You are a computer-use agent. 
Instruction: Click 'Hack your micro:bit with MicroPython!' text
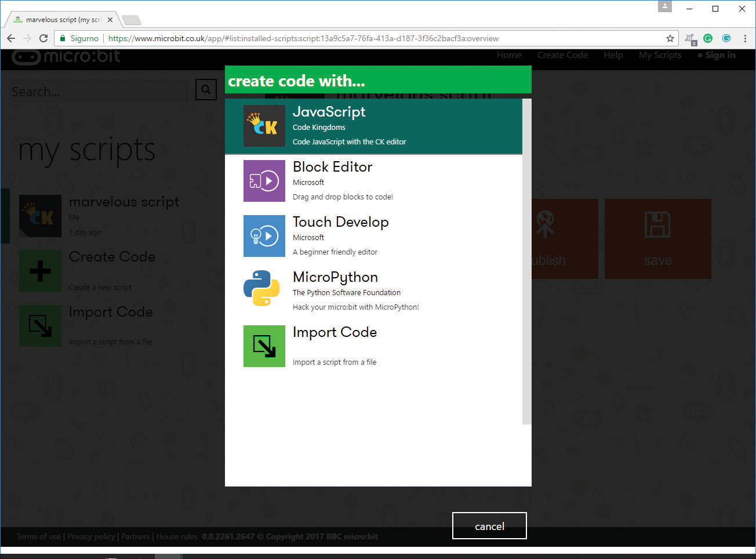pyautogui.click(x=356, y=307)
